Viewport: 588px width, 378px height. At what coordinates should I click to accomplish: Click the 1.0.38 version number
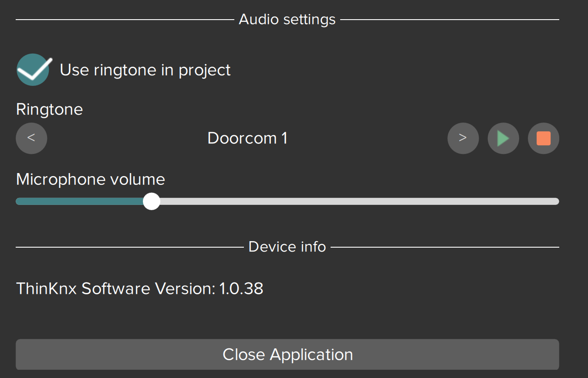click(x=241, y=289)
